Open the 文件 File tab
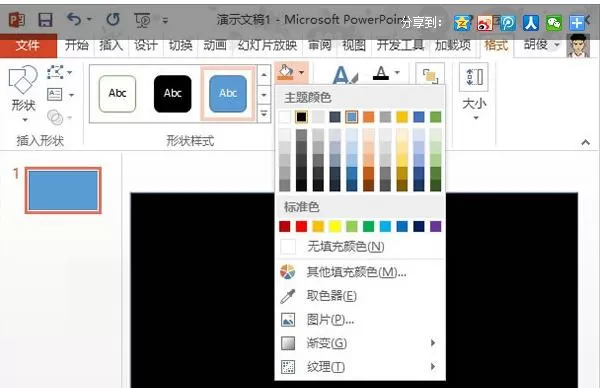The height and width of the screenshot is (388, 600). 28,46
